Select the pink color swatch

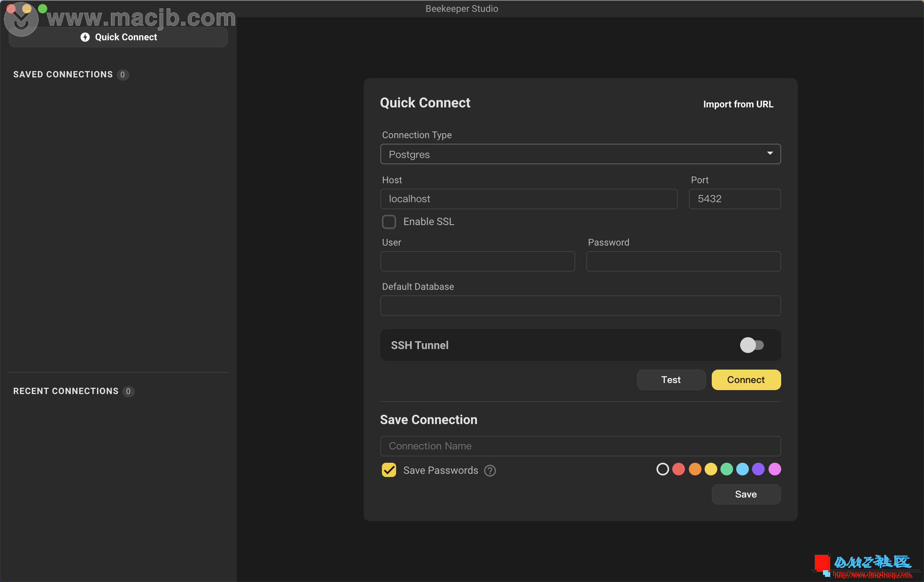tap(774, 469)
